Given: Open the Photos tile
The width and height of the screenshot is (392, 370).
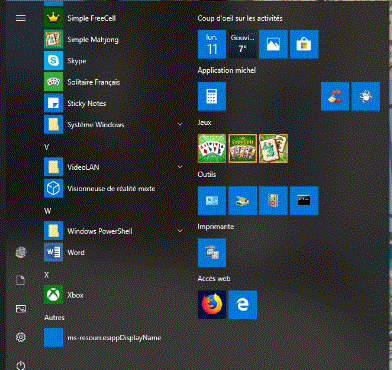Looking at the screenshot, I should [273, 44].
